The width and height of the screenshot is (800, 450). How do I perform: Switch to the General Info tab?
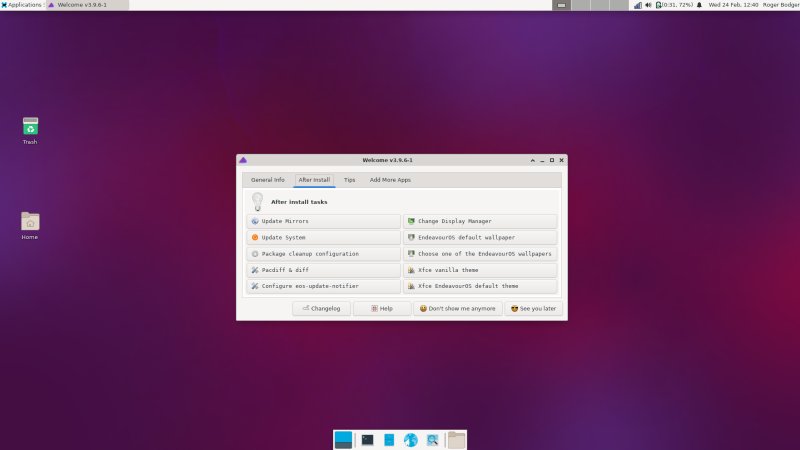tap(268, 180)
